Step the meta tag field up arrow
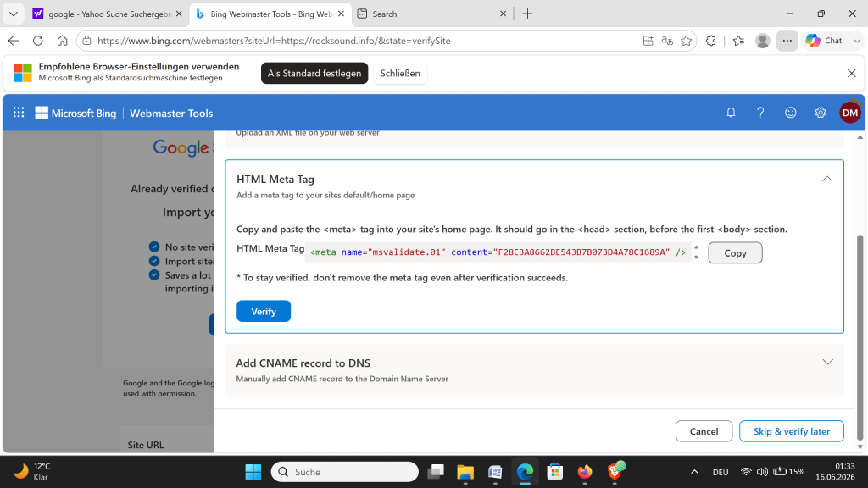Image resolution: width=868 pixels, height=488 pixels. click(x=697, y=247)
